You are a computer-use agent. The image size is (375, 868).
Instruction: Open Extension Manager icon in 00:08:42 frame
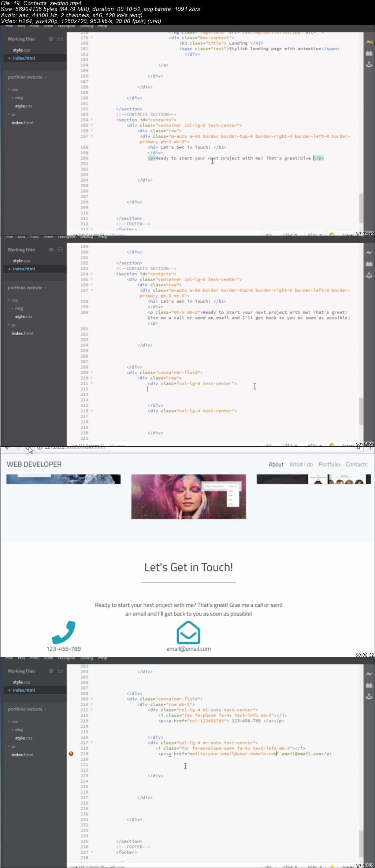pos(369,685)
